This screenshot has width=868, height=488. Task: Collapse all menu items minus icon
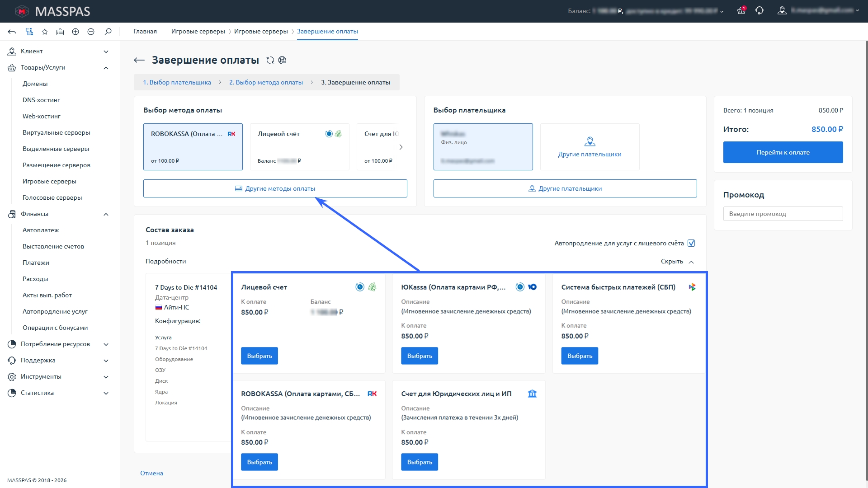(x=91, y=32)
